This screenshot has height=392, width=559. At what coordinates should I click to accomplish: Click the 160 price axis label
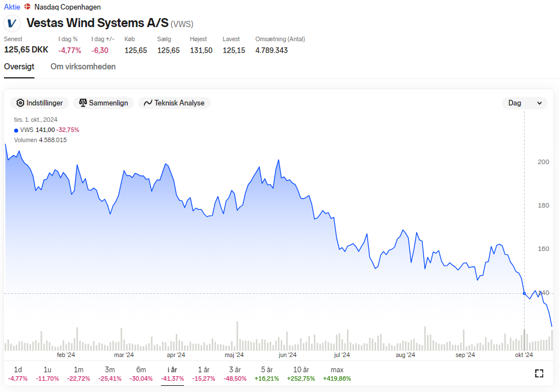pyautogui.click(x=543, y=249)
